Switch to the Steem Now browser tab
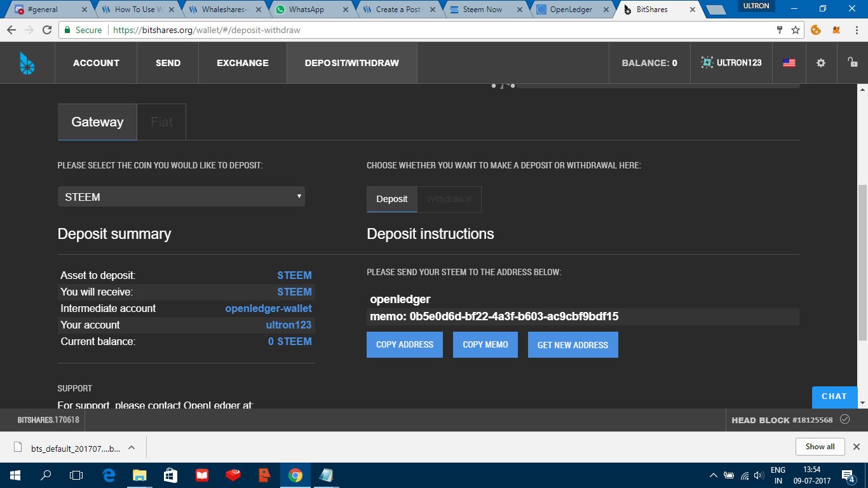This screenshot has width=868, height=488. [484, 10]
